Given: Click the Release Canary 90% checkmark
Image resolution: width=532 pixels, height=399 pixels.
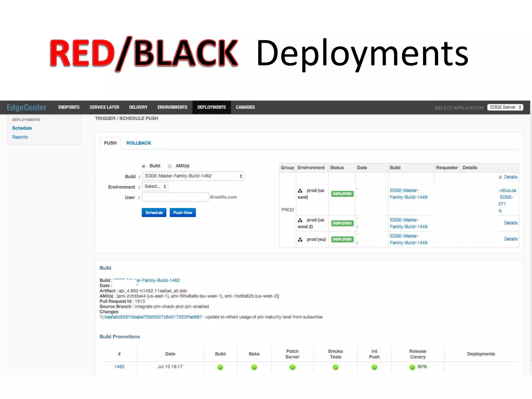Looking at the screenshot, I should point(412,367).
